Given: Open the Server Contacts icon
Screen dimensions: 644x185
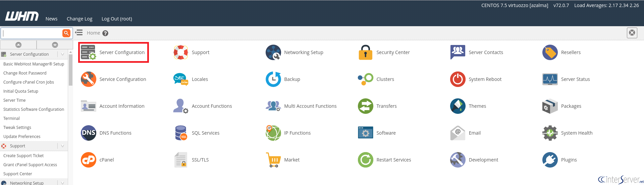Looking at the screenshot, I should (458, 52).
